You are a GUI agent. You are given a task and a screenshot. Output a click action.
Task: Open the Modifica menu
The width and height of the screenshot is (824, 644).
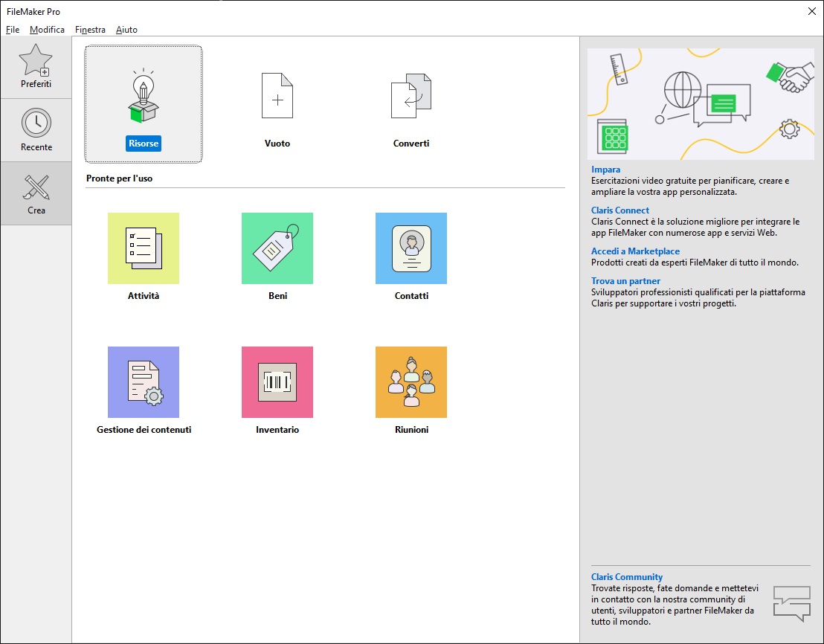pos(47,30)
